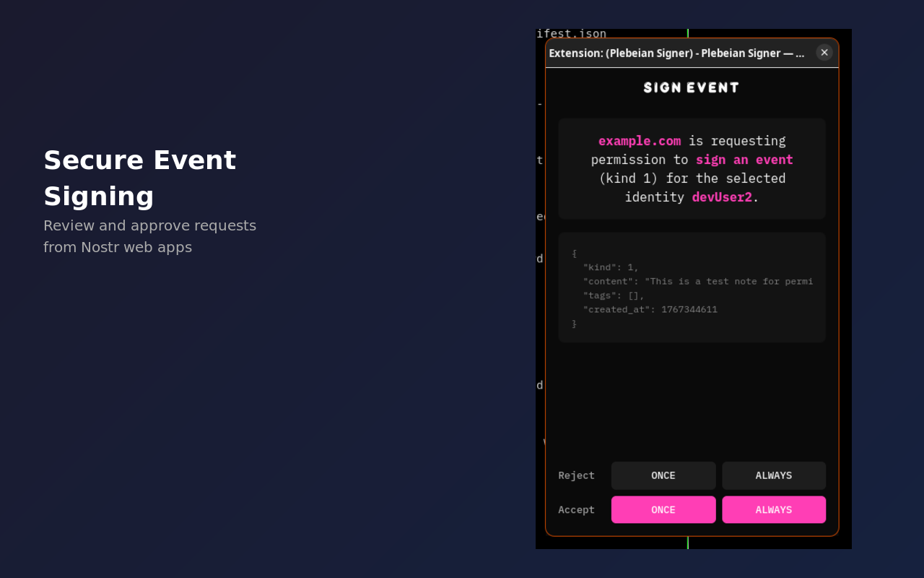Always accept sign event requests
Screen dimensions: 924x578
[773, 509]
